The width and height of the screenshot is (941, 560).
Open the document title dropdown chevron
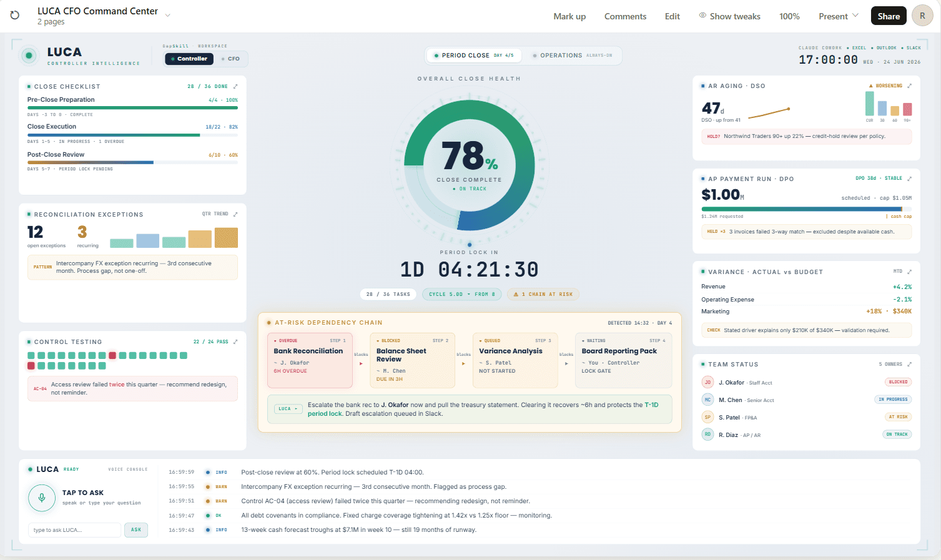tap(167, 15)
